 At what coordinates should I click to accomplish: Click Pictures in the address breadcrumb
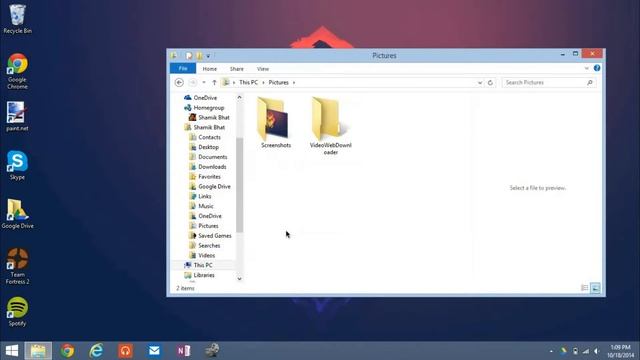(x=278, y=82)
